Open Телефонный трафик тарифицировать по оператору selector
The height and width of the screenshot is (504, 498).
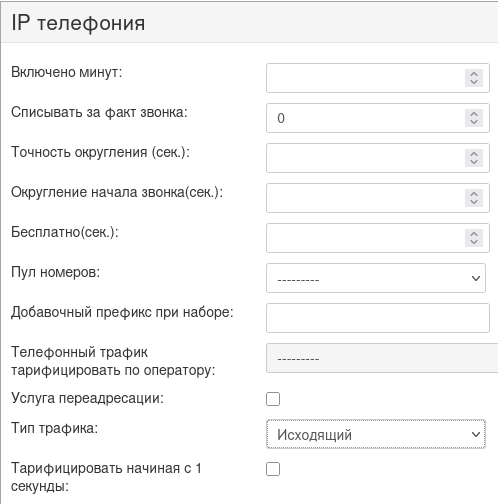click(x=382, y=358)
